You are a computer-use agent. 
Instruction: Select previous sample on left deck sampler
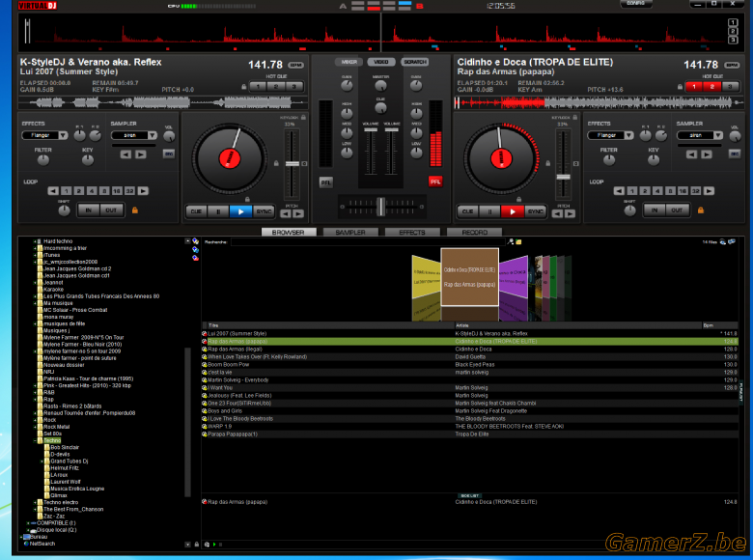click(125, 154)
